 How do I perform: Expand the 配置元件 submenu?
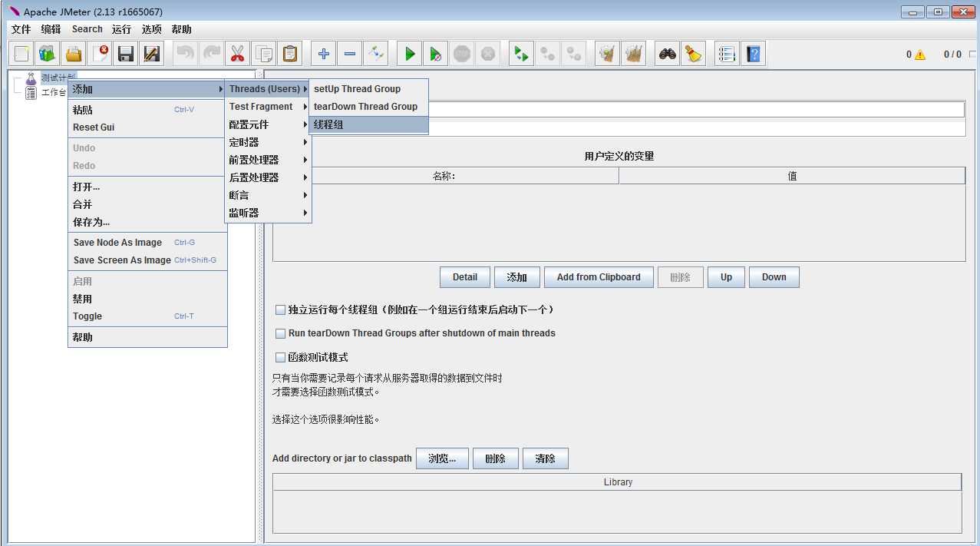(268, 124)
